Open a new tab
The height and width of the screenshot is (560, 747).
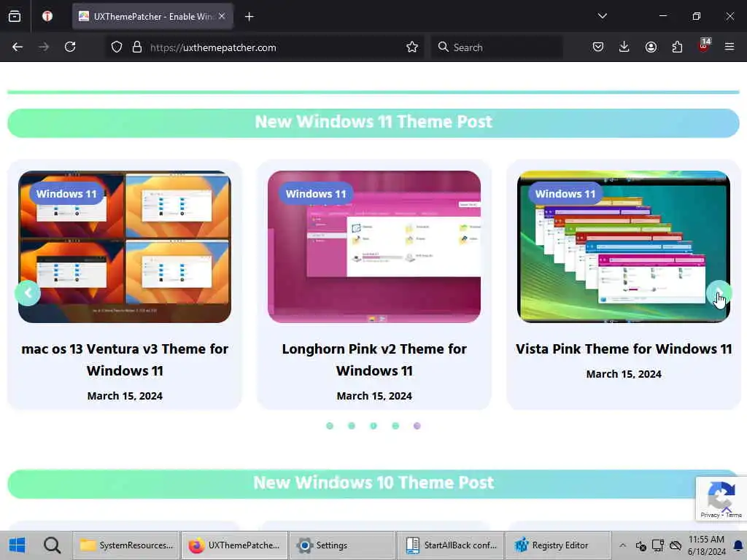[249, 17]
